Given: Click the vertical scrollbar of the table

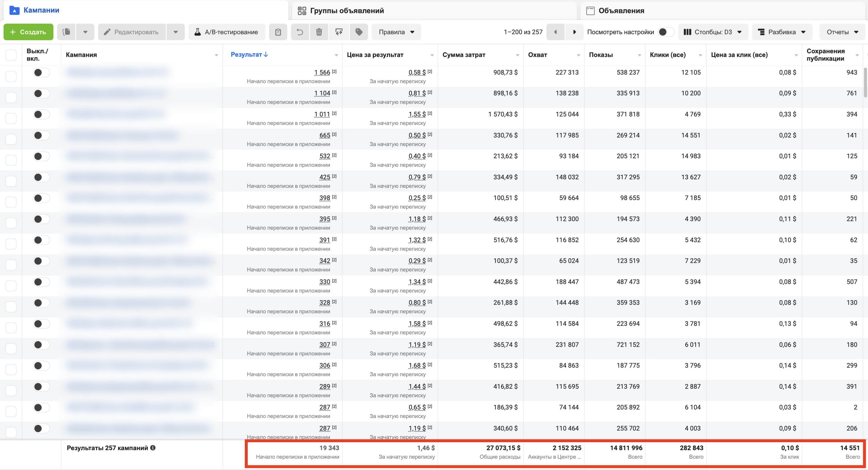Looking at the screenshot, I should point(866,82).
